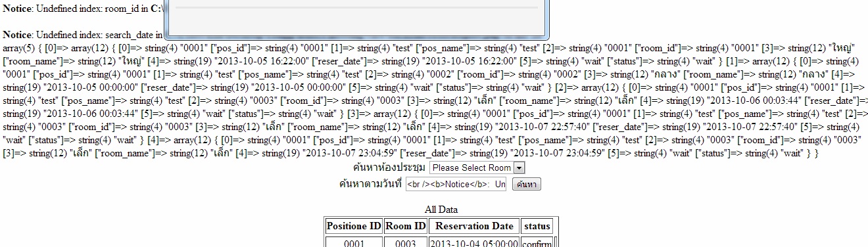Click the Positione ID column header
This screenshot has height=247, width=868.
pos(354,226)
